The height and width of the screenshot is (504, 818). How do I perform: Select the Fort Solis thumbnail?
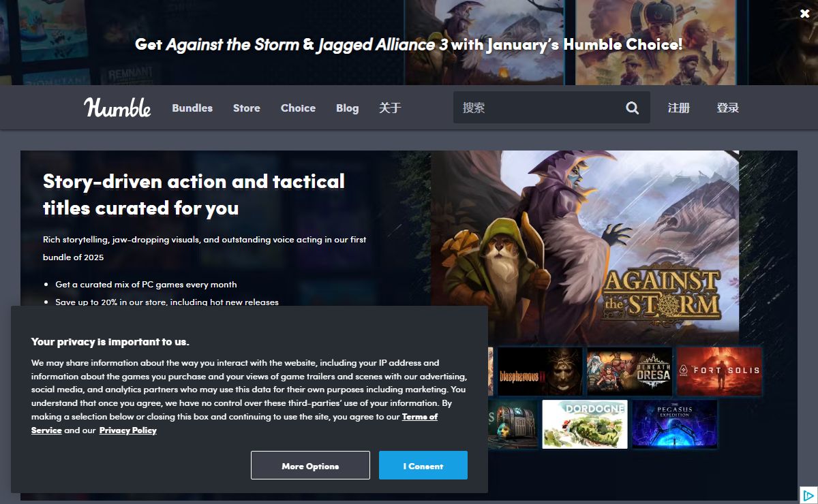[x=719, y=372]
